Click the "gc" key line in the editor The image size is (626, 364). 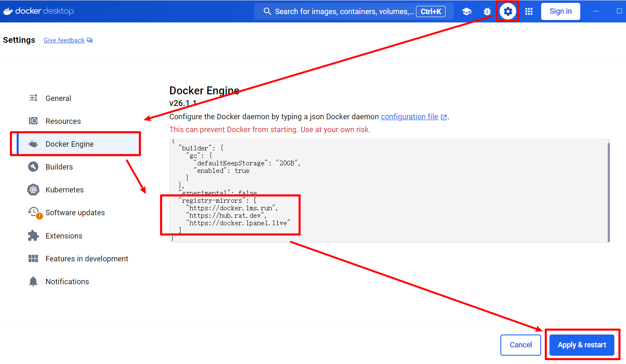pyautogui.click(x=199, y=156)
